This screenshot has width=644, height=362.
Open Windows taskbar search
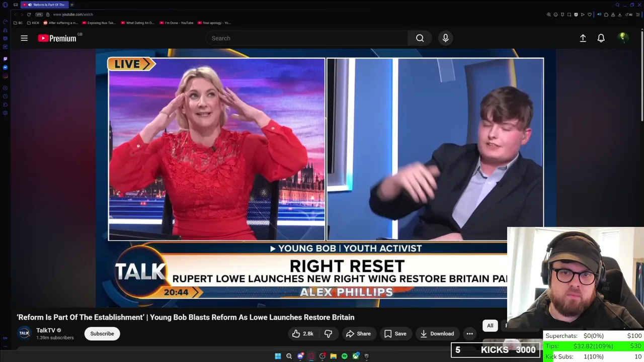click(289, 356)
